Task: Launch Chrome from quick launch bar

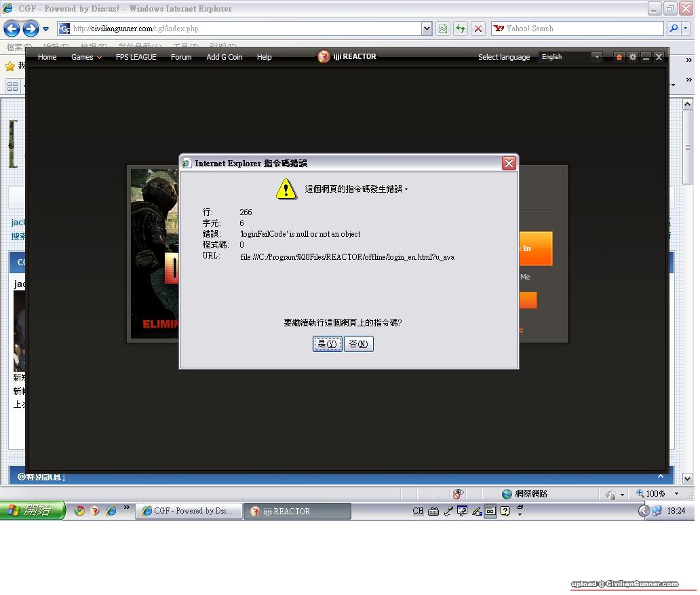Action: [x=79, y=511]
